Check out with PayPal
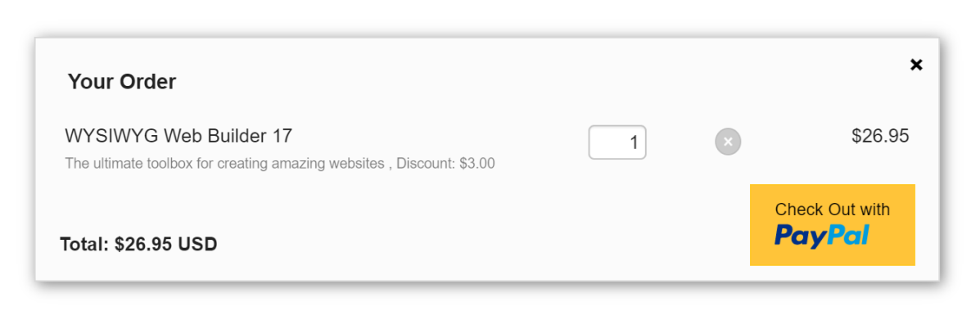The height and width of the screenshot is (320, 980). [832, 225]
